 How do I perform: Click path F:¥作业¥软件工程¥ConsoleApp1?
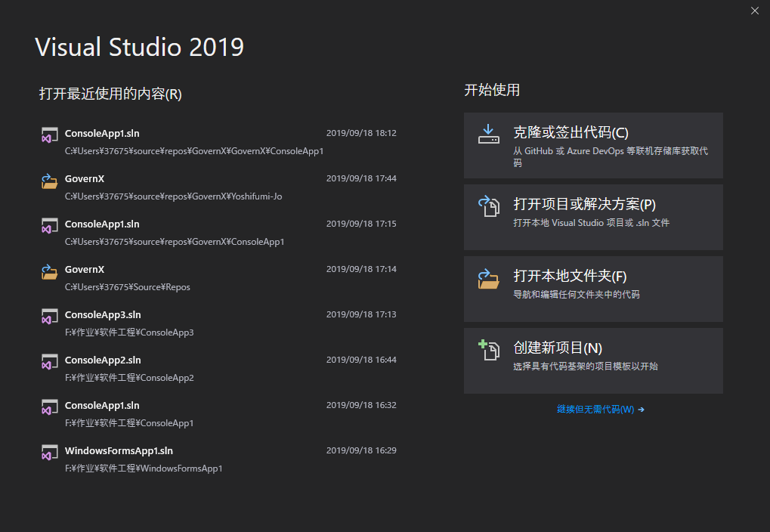tap(129, 423)
